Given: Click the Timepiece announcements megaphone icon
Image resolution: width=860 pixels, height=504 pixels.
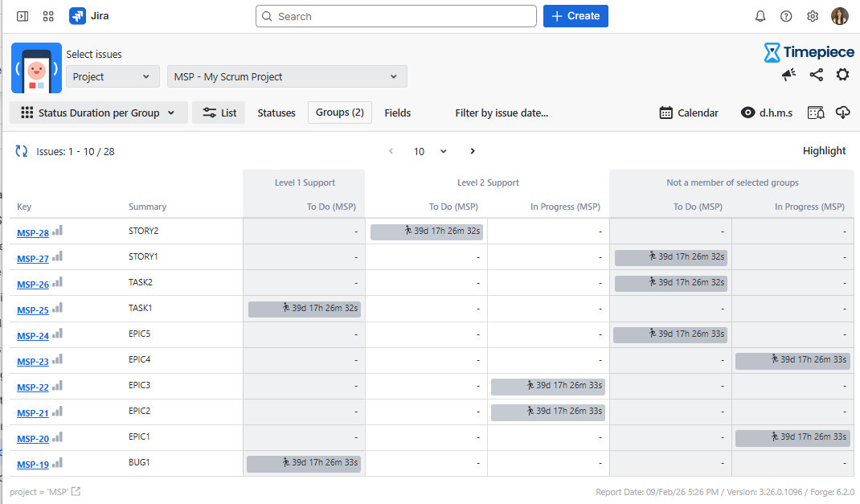Looking at the screenshot, I should (x=789, y=75).
